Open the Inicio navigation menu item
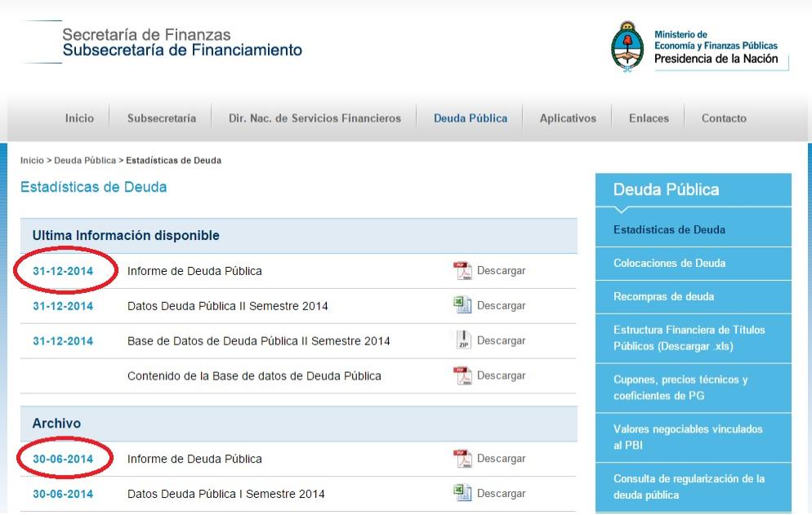Image resolution: width=812 pixels, height=515 pixels. coord(79,118)
